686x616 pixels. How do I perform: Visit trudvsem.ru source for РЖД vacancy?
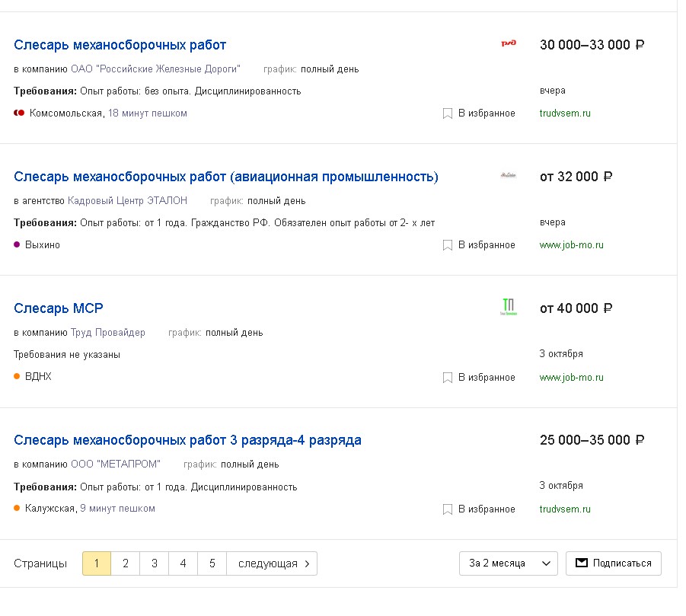565,113
